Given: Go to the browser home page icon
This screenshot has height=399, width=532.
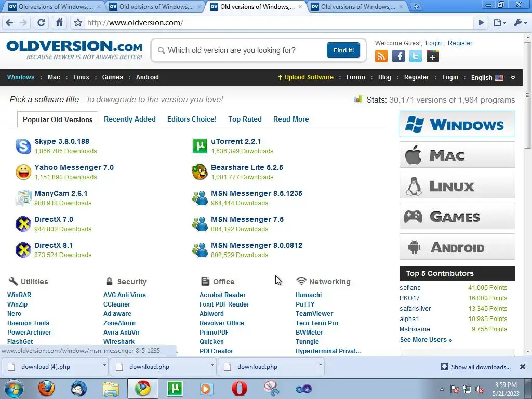Looking at the screenshot, I should coord(59,23).
